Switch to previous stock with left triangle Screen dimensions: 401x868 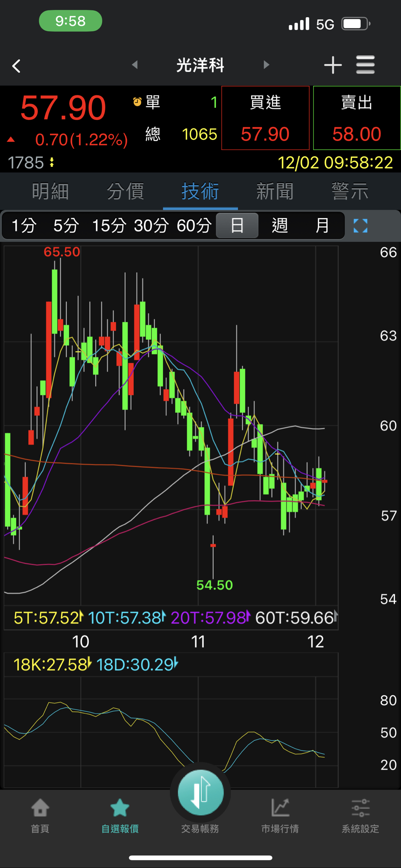(135, 64)
